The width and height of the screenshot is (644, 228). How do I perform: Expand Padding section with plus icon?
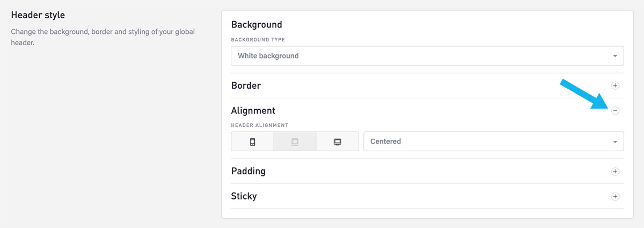616,172
